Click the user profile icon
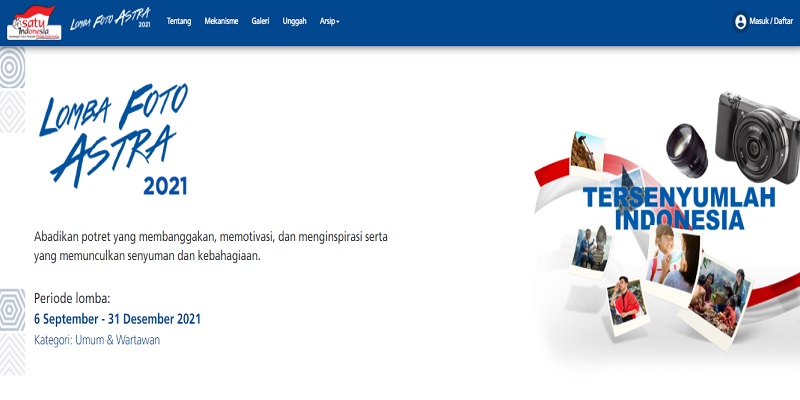The height and width of the screenshot is (400, 800). click(741, 21)
